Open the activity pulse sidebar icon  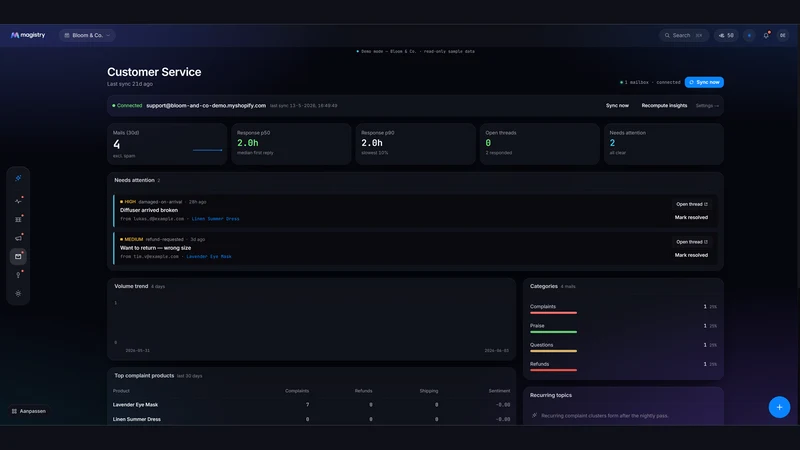click(18, 201)
